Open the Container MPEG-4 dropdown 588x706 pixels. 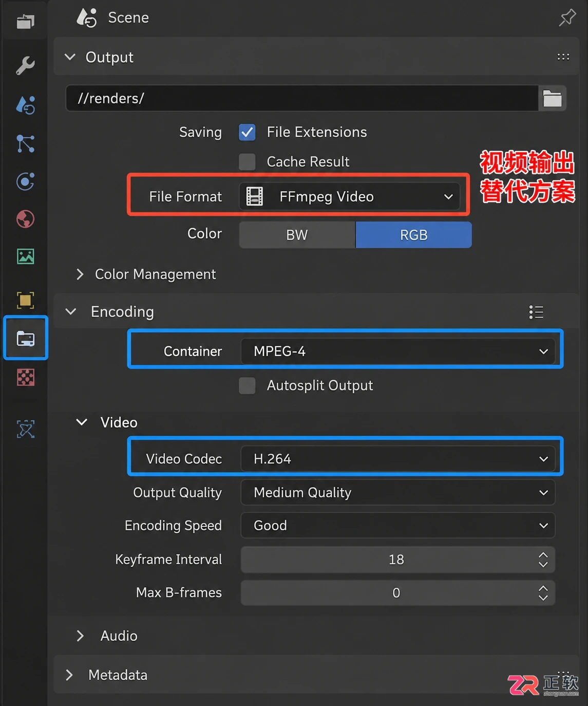coord(397,351)
